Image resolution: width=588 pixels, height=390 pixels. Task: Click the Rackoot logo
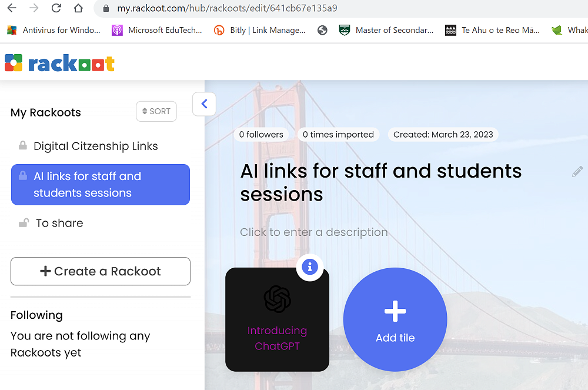coord(59,63)
